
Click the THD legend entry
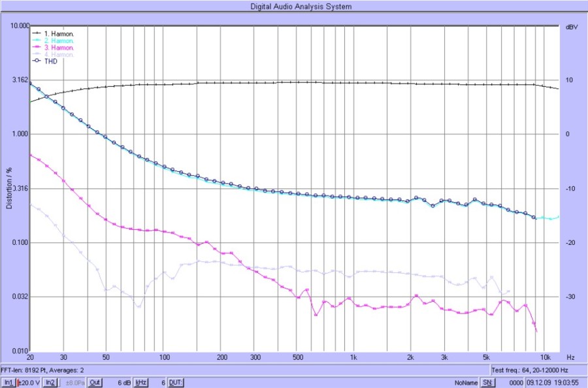click(50, 61)
